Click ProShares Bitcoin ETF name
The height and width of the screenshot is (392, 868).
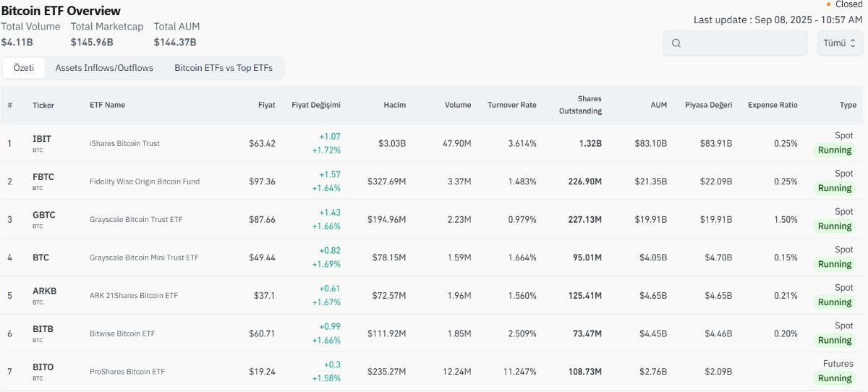[127, 372]
